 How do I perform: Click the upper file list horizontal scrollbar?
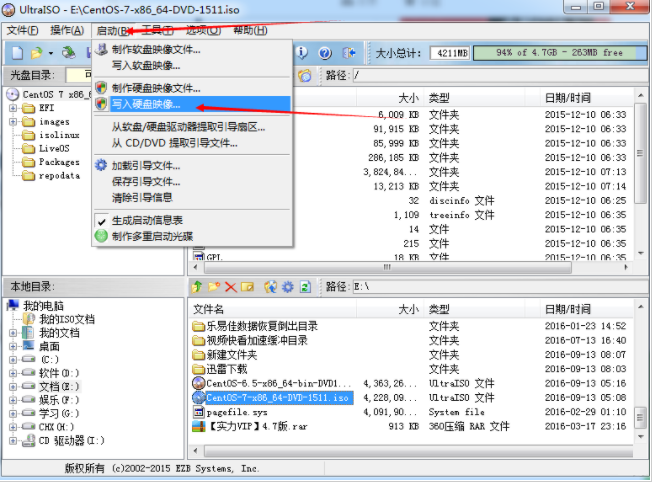tap(387, 267)
